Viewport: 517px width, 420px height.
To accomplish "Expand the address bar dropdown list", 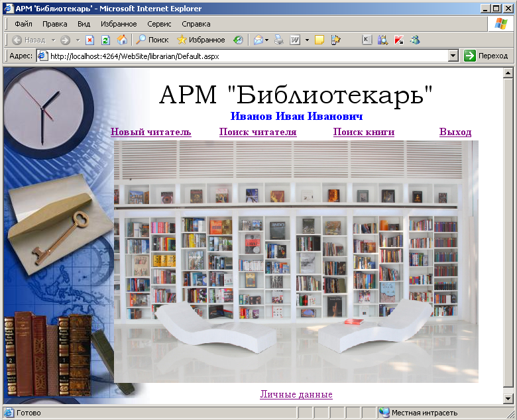I will [453, 56].
